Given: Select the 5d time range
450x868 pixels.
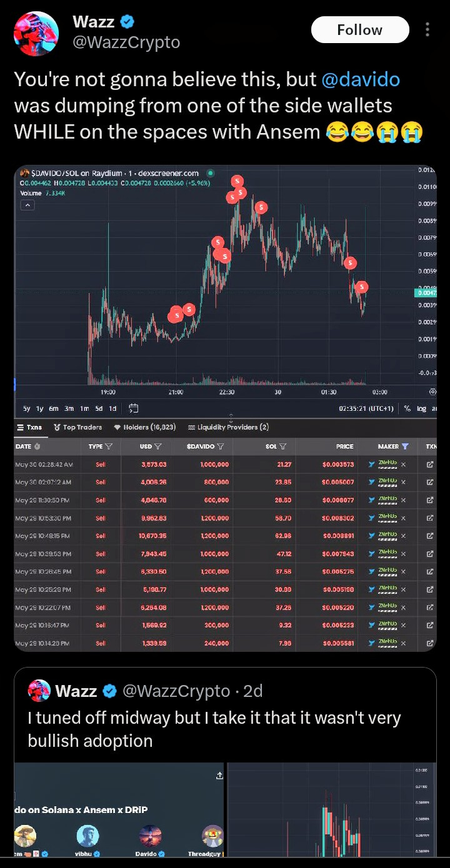Looking at the screenshot, I should pyautogui.click(x=99, y=408).
